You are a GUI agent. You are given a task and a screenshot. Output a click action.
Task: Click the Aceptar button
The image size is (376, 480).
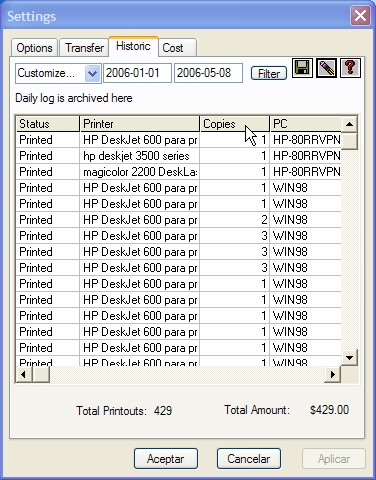(x=166, y=459)
